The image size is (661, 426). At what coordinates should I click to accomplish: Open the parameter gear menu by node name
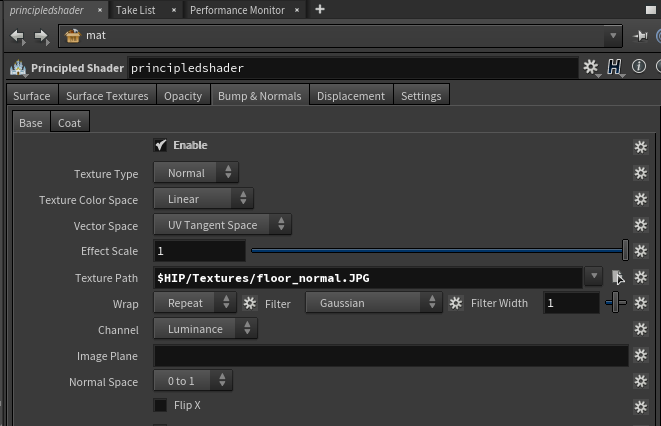point(591,67)
